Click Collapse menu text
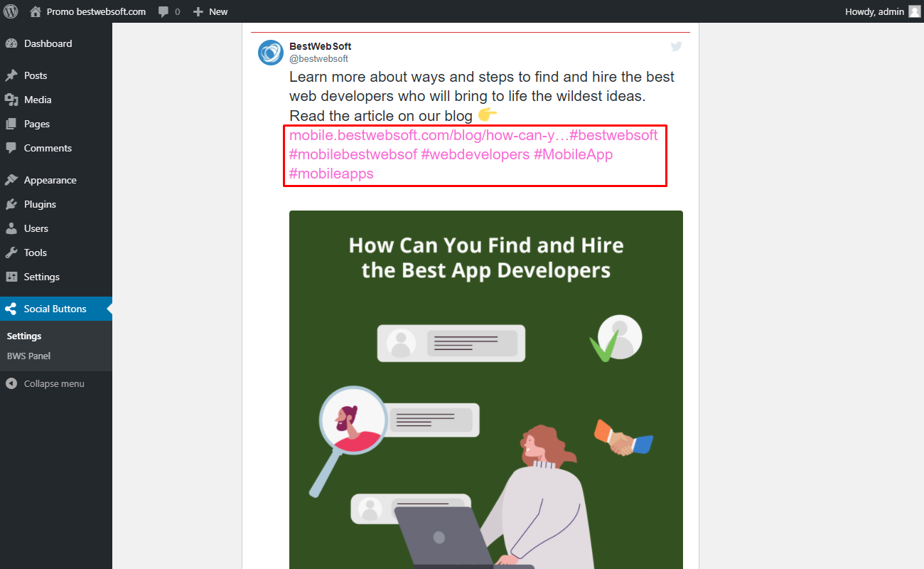 [x=54, y=383]
